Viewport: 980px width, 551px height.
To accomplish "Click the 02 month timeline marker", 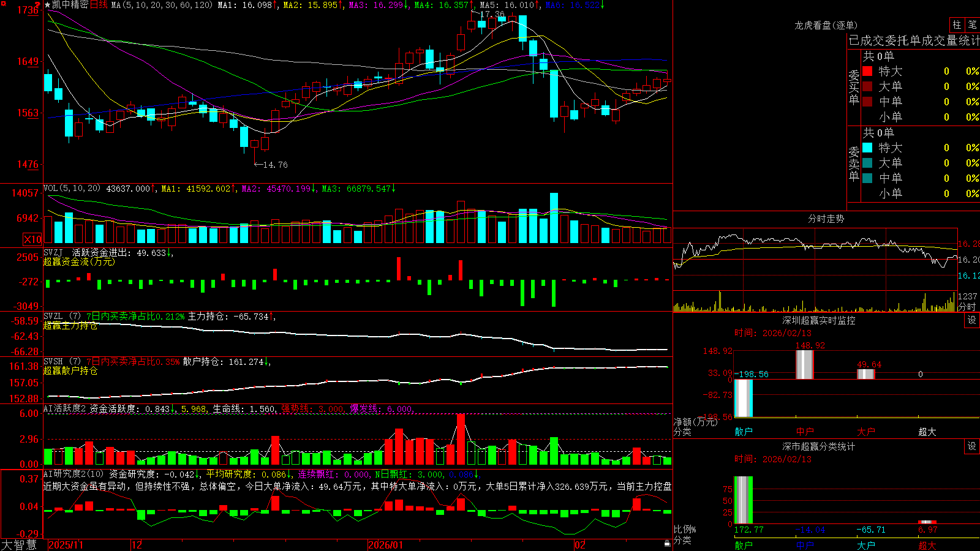I will click(579, 545).
